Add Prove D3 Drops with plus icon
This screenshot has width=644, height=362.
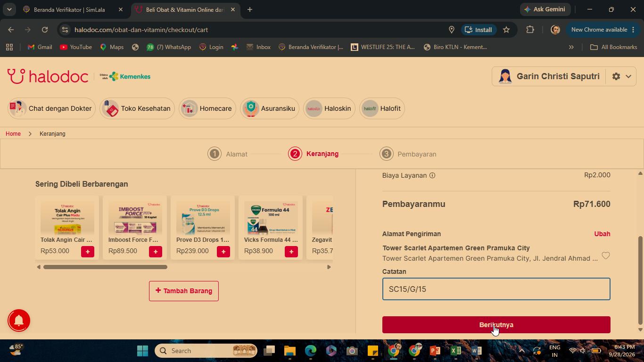(223, 252)
